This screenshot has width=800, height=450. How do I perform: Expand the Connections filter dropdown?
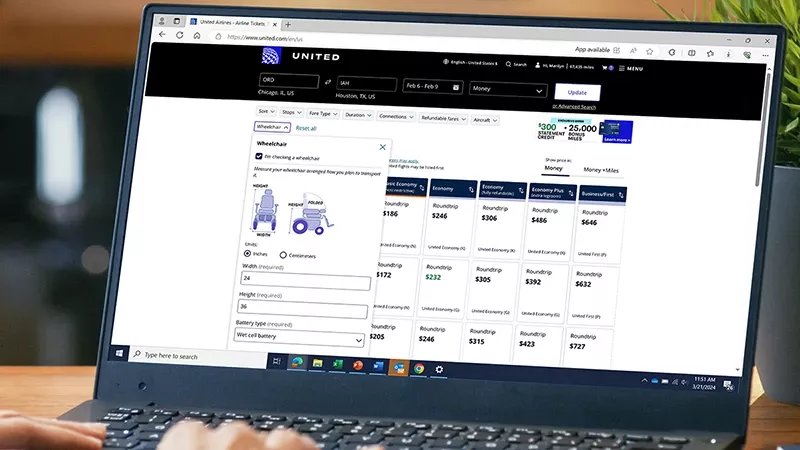point(395,117)
